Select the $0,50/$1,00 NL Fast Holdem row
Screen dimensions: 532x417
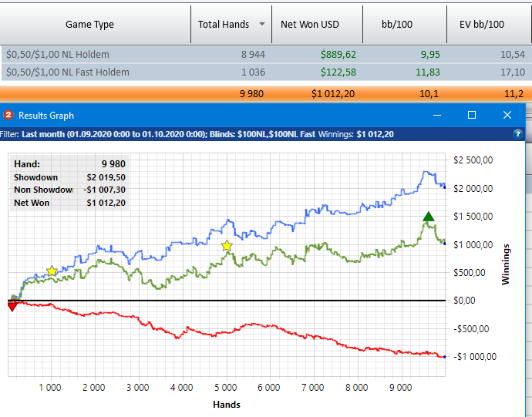pos(266,72)
